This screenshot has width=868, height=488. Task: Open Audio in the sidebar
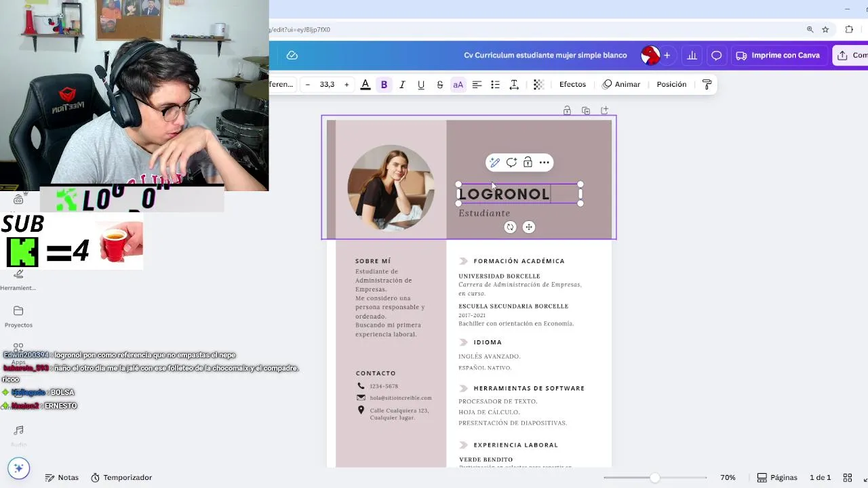(18, 436)
